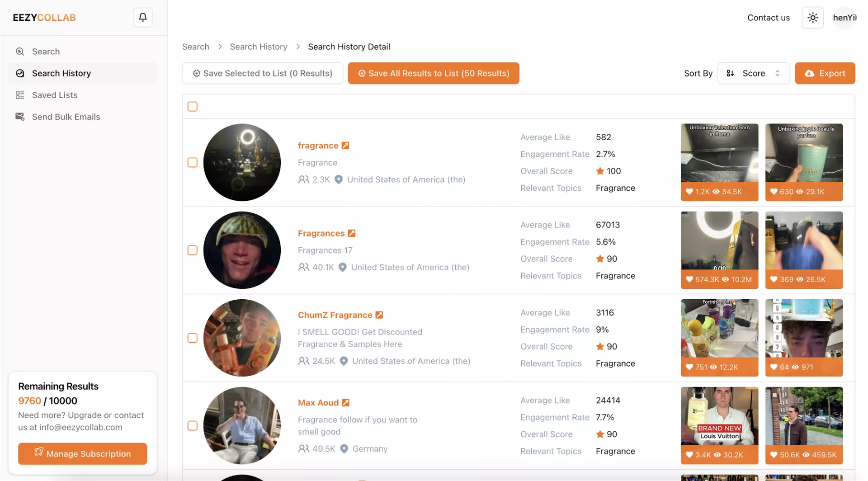
Task: Open Send Bulk Emails in sidebar
Action: 66,117
